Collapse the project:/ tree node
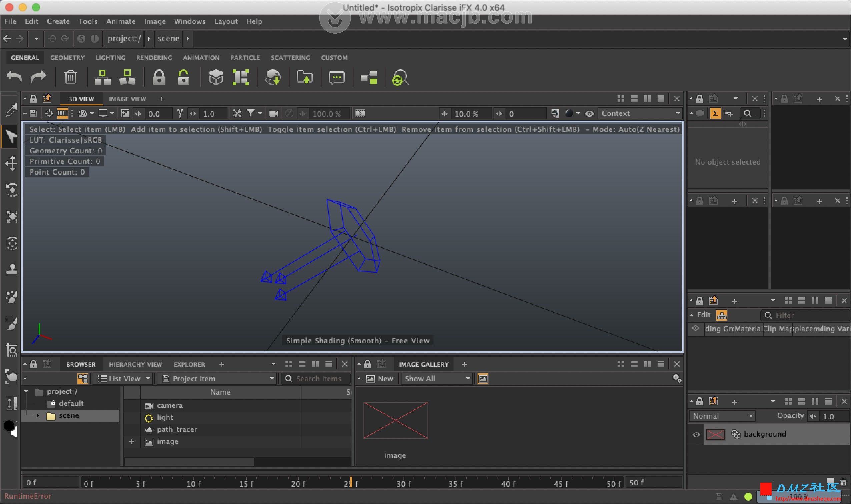The width and height of the screenshot is (851, 504). (x=26, y=391)
